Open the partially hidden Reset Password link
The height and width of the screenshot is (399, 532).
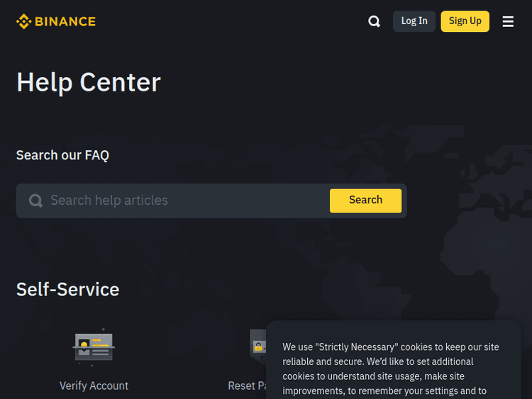point(246,386)
